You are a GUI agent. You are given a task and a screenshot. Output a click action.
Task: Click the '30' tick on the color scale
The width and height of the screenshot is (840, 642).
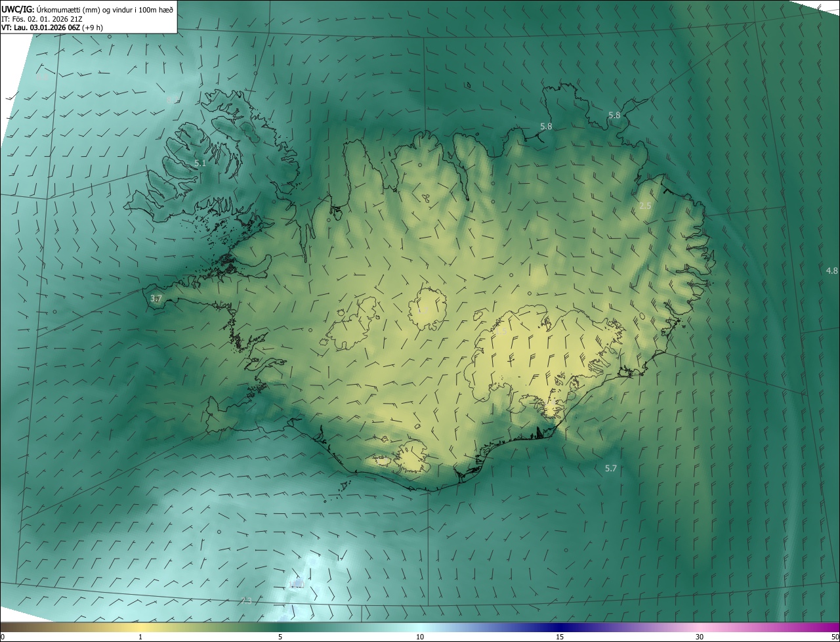pyautogui.click(x=700, y=637)
